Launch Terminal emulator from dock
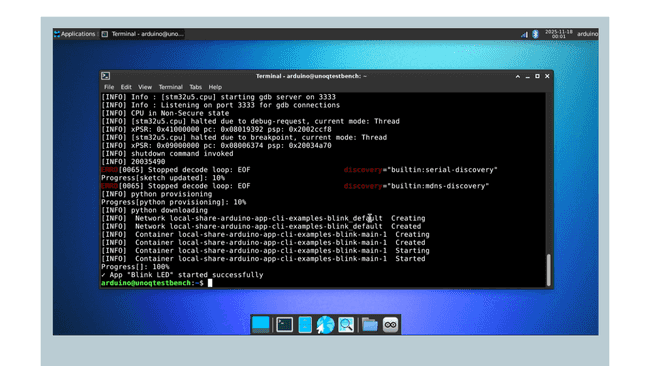This screenshot has height=366, width=650. (285, 325)
